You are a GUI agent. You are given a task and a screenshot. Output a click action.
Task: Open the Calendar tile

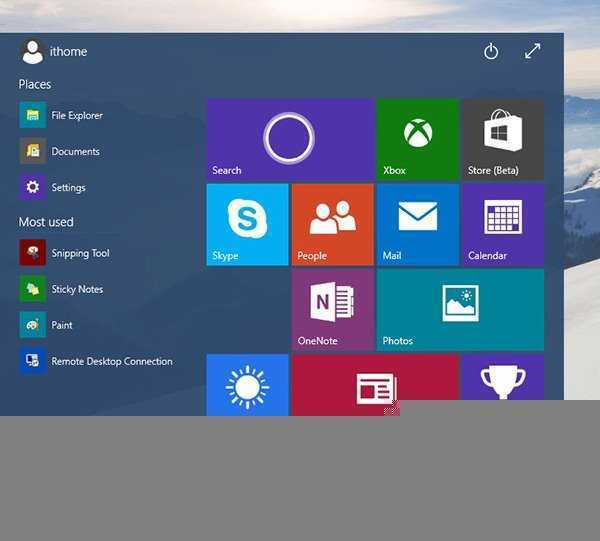503,225
